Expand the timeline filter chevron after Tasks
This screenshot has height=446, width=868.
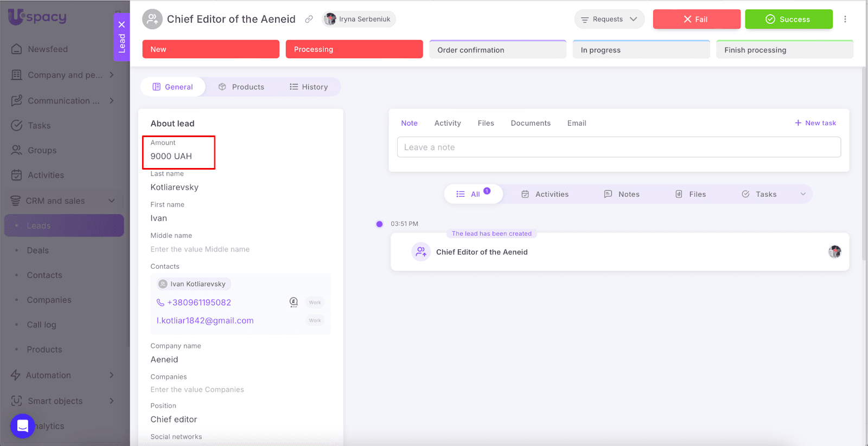[x=803, y=194]
